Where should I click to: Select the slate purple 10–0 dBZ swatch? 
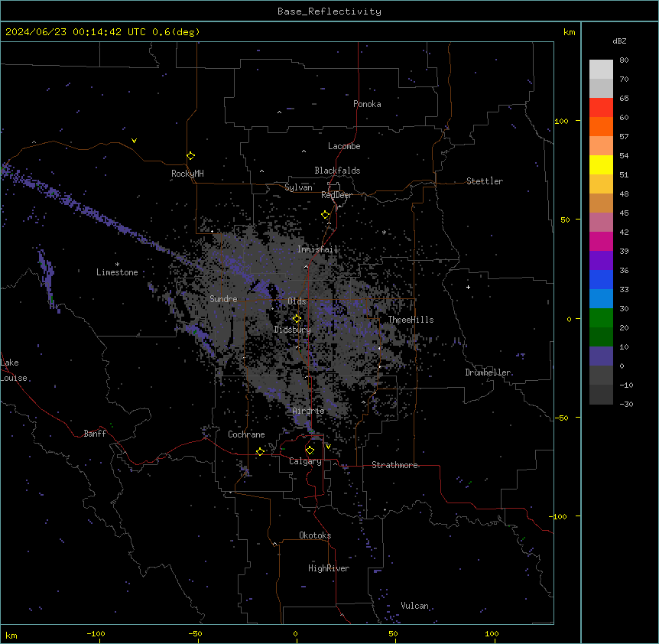pyautogui.click(x=601, y=356)
